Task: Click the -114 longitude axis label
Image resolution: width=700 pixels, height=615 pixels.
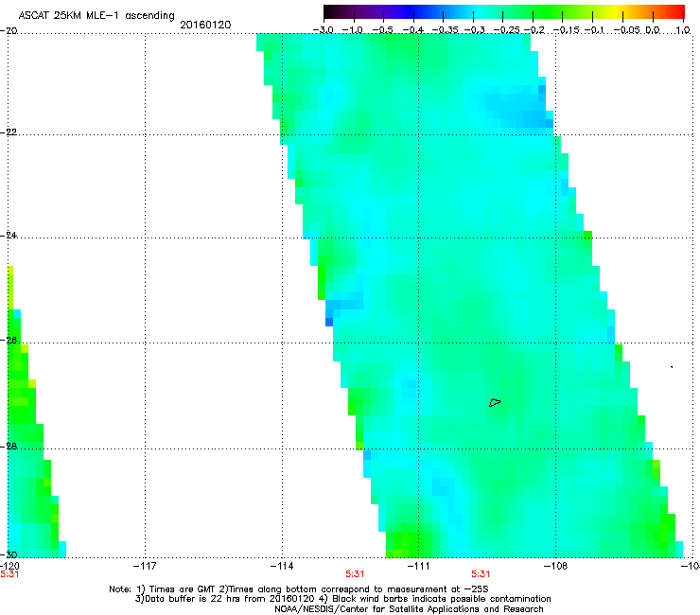Action: coord(282,566)
